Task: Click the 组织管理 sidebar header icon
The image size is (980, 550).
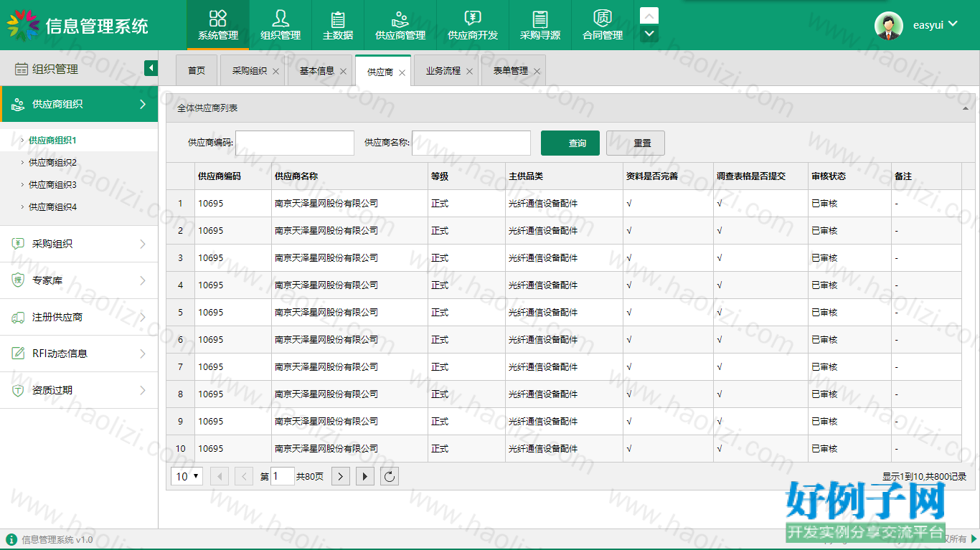Action: click(x=22, y=70)
